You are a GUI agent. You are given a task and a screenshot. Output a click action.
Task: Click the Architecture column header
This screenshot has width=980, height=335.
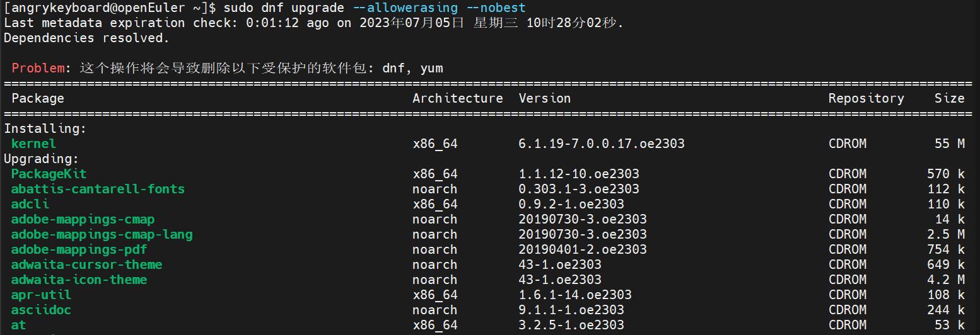pos(457,98)
